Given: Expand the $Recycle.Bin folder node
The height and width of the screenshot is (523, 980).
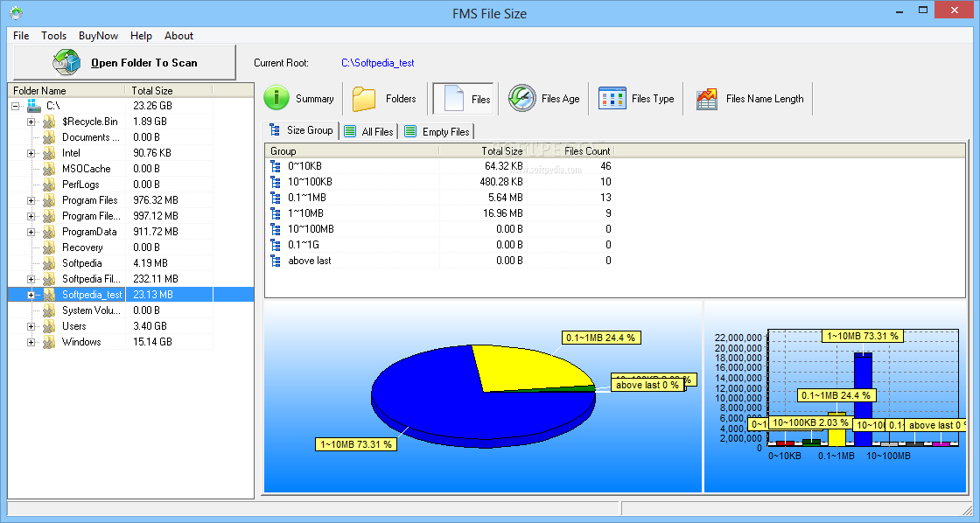Looking at the screenshot, I should pos(31,122).
